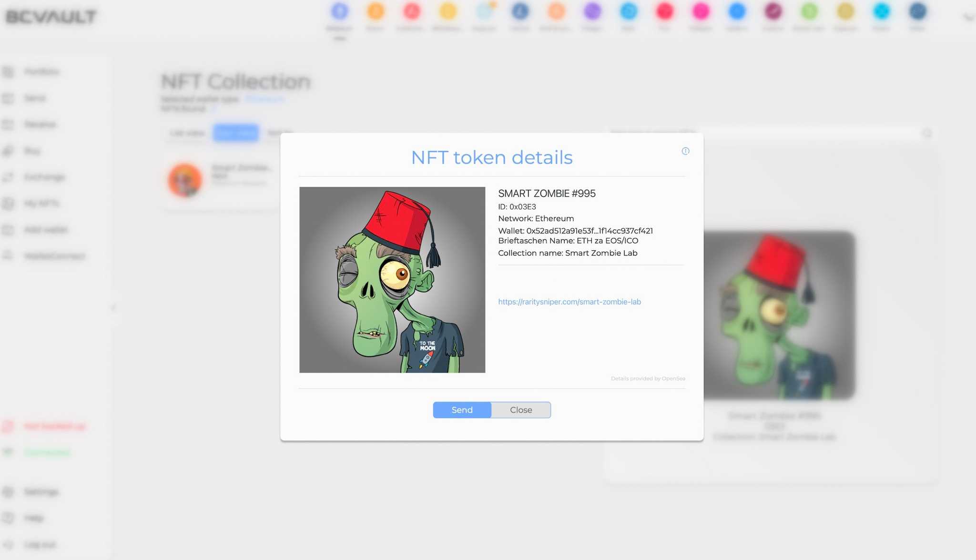
Task: Click the NFT search field behind dialog
Action: coord(762,132)
